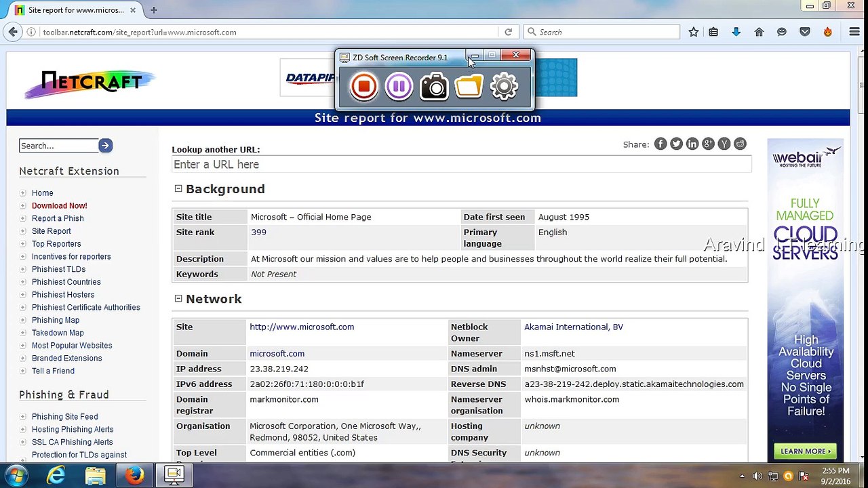
Task: Open Phishiest Certificate Authorities link
Action: (86, 307)
